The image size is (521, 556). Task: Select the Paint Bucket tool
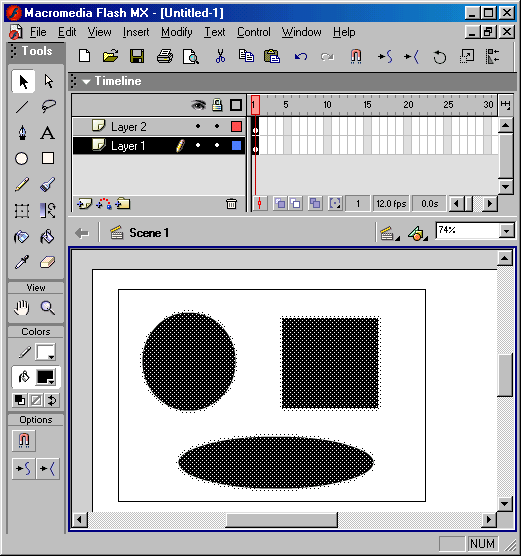(x=48, y=237)
